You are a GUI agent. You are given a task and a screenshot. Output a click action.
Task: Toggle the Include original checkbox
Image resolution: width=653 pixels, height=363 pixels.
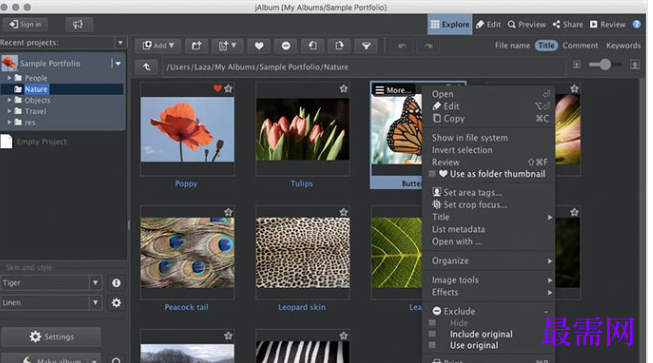[432, 334]
